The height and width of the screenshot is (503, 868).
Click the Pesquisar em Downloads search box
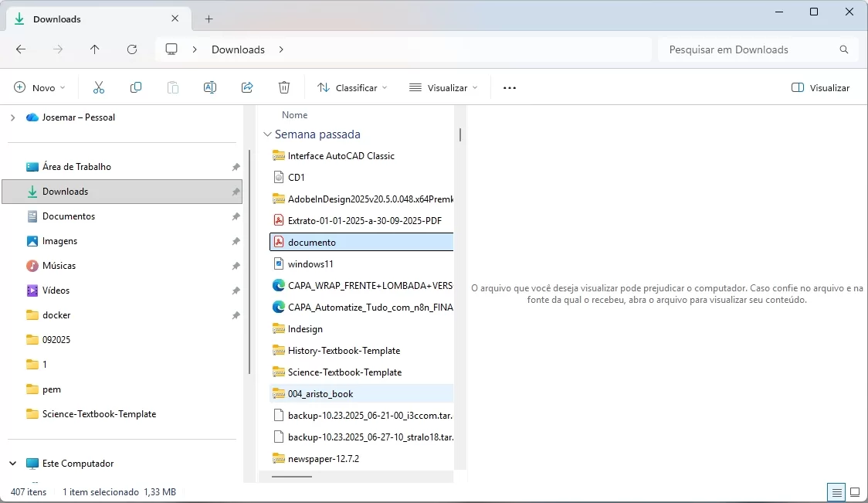[x=749, y=49]
